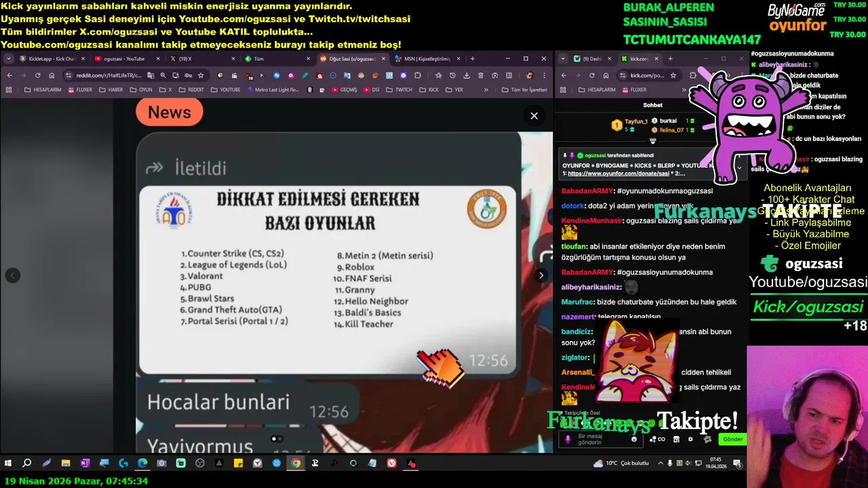The image size is (868, 488).
Task: Open three-dot browser menu in left window
Action: [544, 75]
